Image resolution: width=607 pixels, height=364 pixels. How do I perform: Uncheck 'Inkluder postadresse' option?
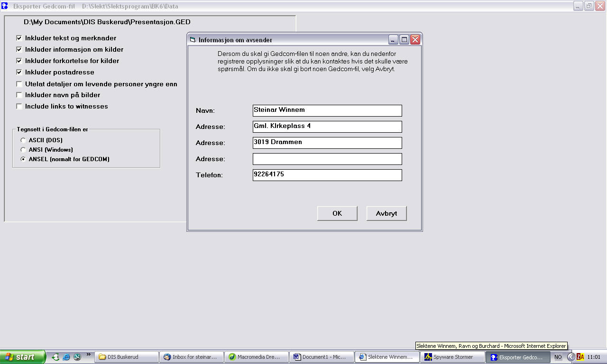point(19,72)
